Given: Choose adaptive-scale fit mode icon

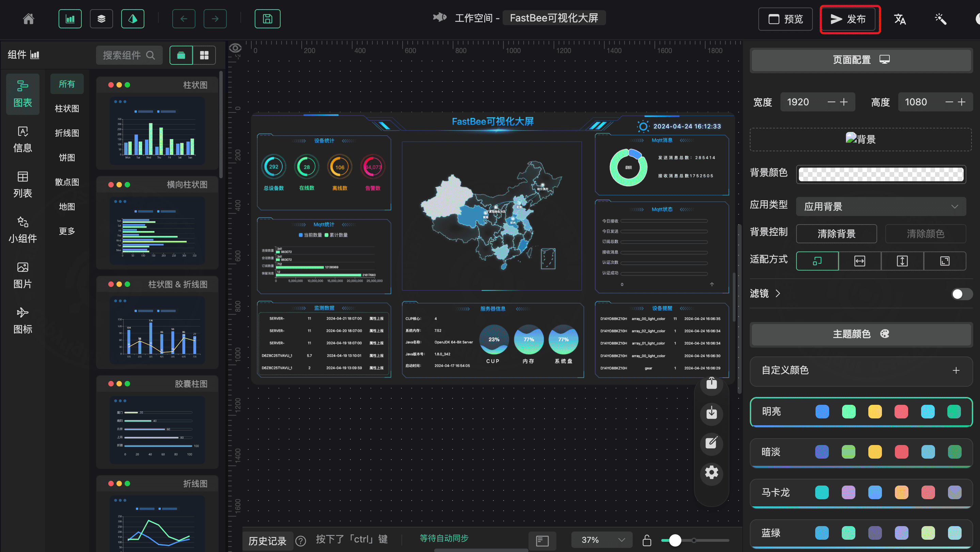Looking at the screenshot, I should (x=817, y=261).
